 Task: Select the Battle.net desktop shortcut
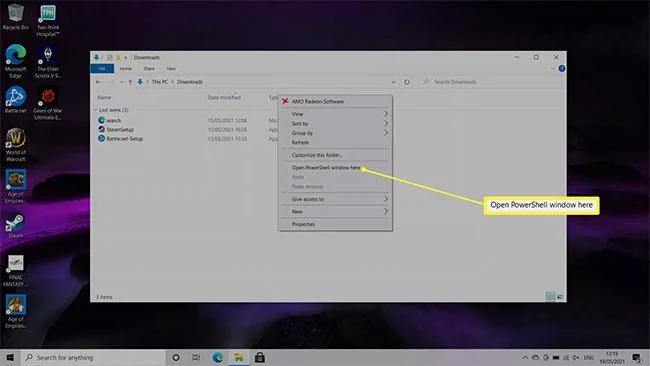tap(16, 99)
